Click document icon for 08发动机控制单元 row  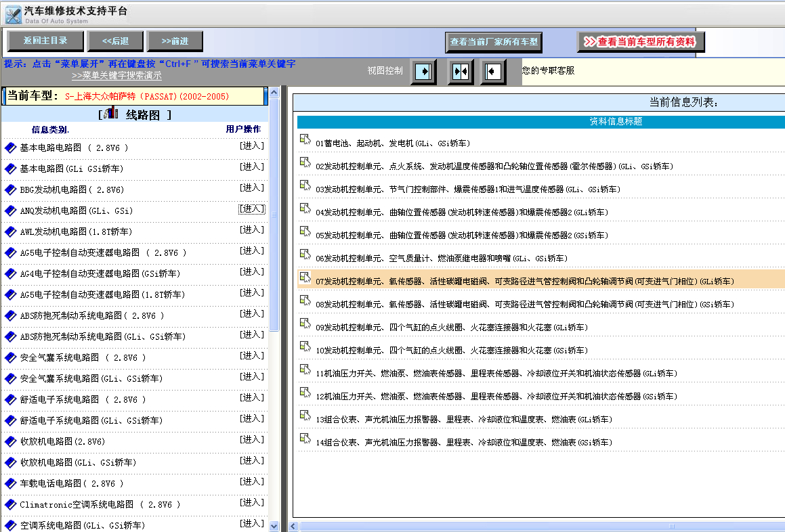click(x=305, y=301)
